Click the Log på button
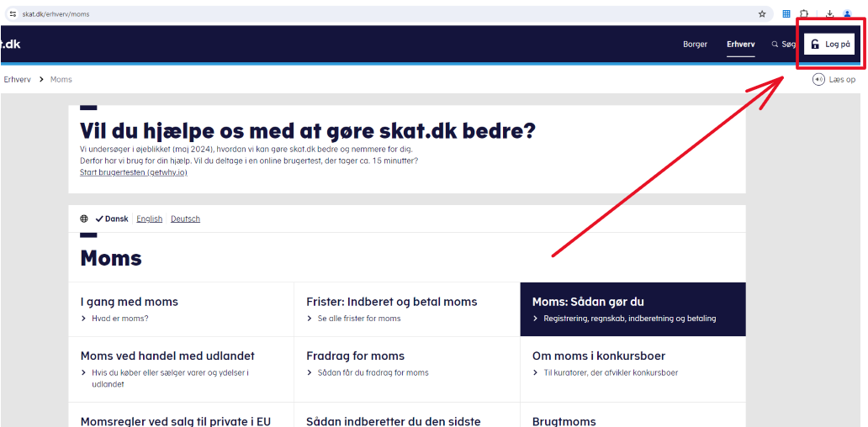868x427 pixels. pos(829,45)
